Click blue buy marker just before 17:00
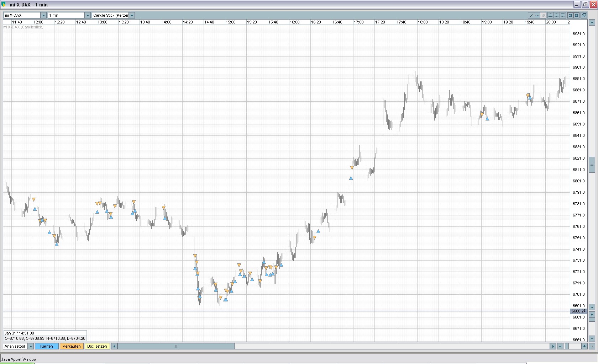This screenshot has width=598, height=364. coord(351,178)
